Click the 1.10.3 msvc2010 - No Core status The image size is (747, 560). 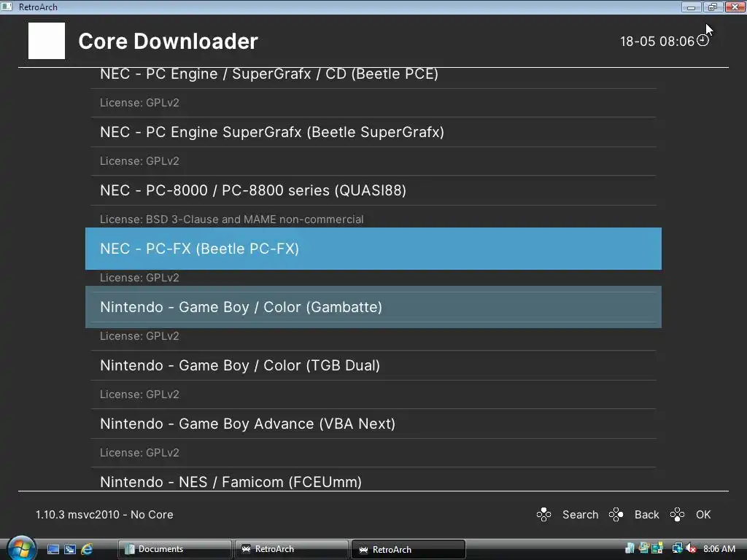[104, 515]
